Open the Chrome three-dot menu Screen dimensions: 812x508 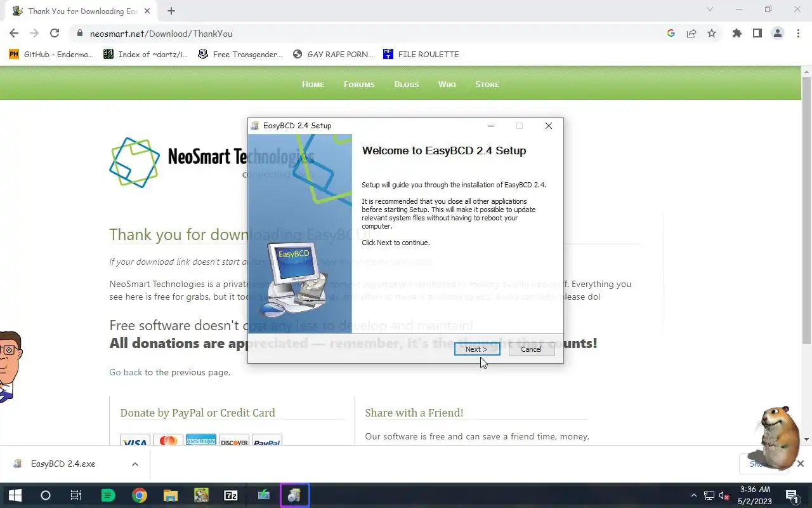(x=798, y=34)
